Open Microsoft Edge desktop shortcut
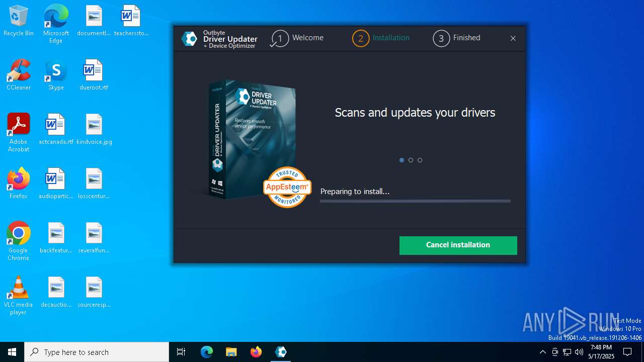 click(56, 24)
